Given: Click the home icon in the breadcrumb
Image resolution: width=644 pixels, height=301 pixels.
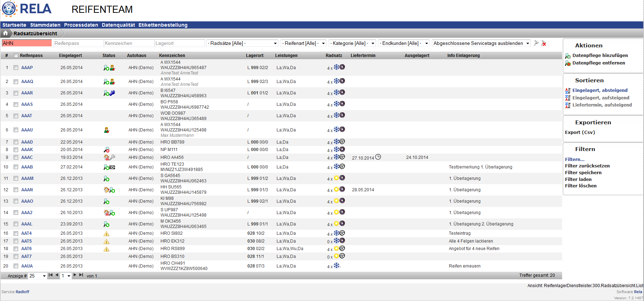Looking at the screenshot, I should tap(6, 33).
